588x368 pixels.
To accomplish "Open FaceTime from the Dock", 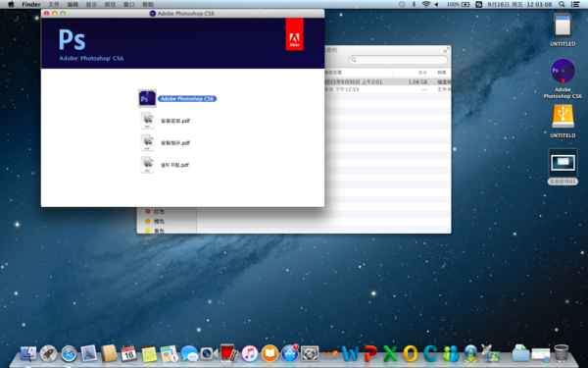I will [x=209, y=353].
